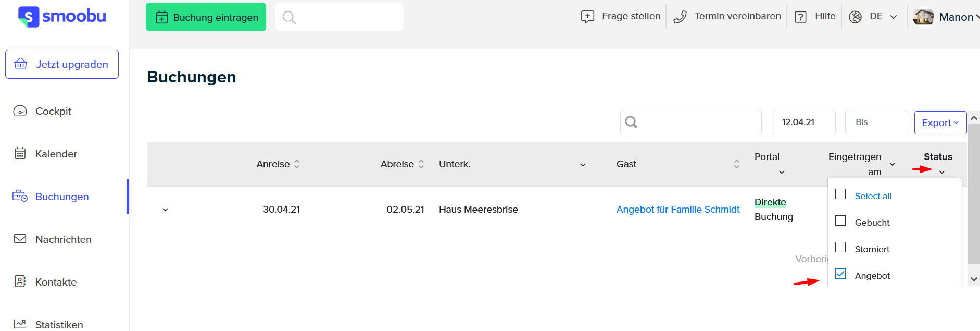Click the vertical scrollbar thumb

(974, 194)
